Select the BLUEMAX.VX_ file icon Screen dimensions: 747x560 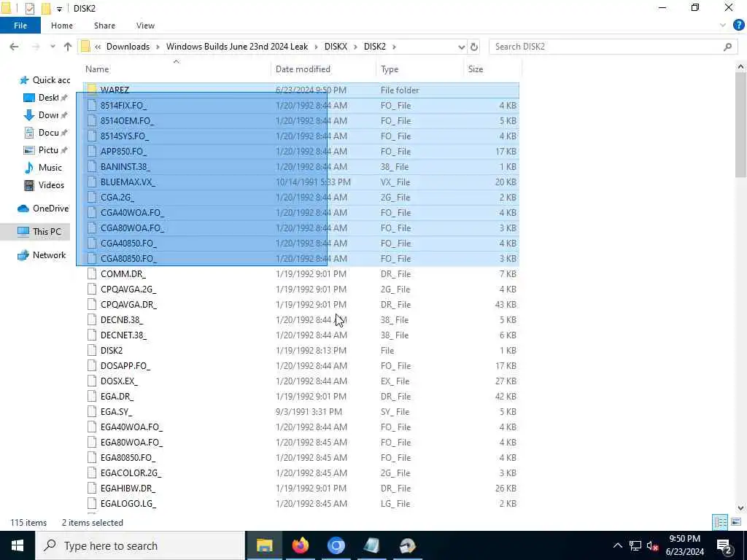(x=92, y=182)
